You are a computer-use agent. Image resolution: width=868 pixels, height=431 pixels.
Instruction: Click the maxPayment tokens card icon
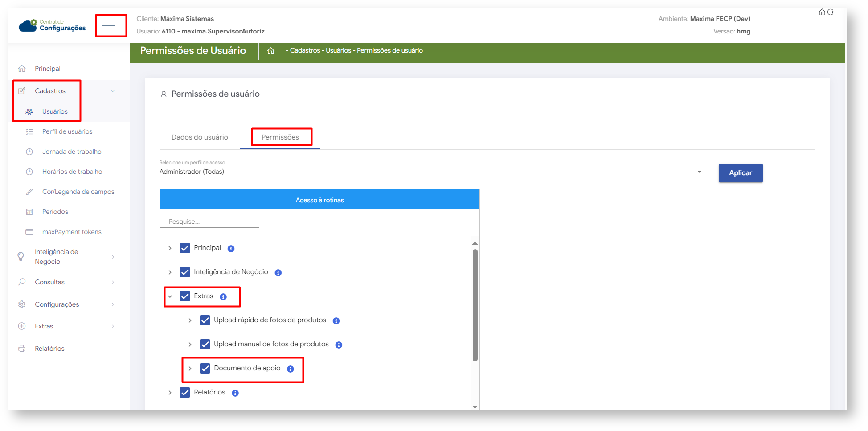(x=29, y=232)
